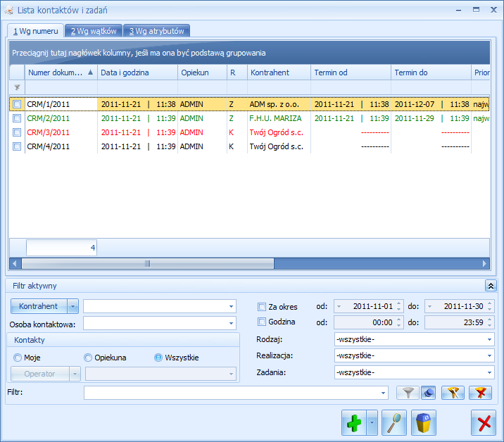Open dropdown arrow beside the add button
504x442 pixels.
pyautogui.click(x=372, y=423)
